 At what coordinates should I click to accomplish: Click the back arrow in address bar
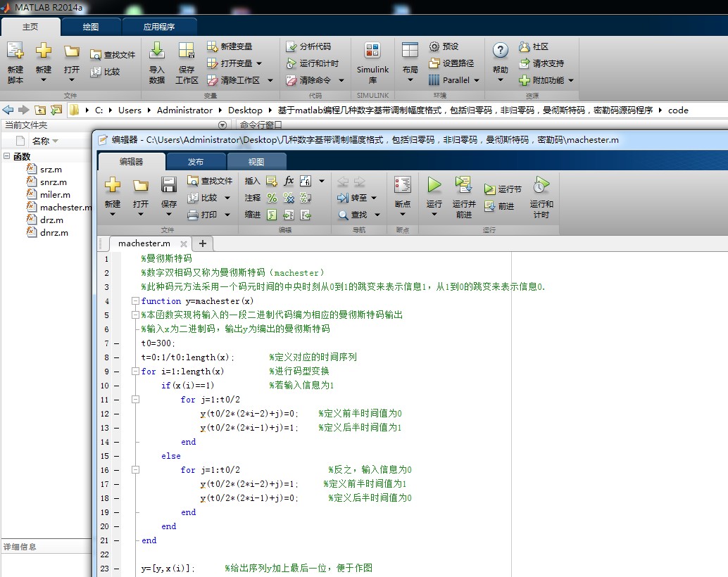click(x=8, y=110)
